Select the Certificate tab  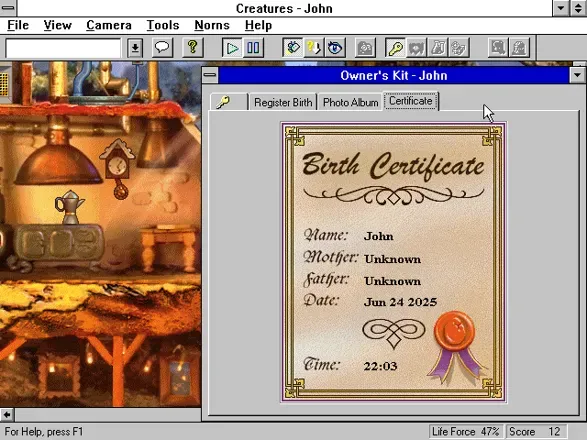(x=411, y=101)
